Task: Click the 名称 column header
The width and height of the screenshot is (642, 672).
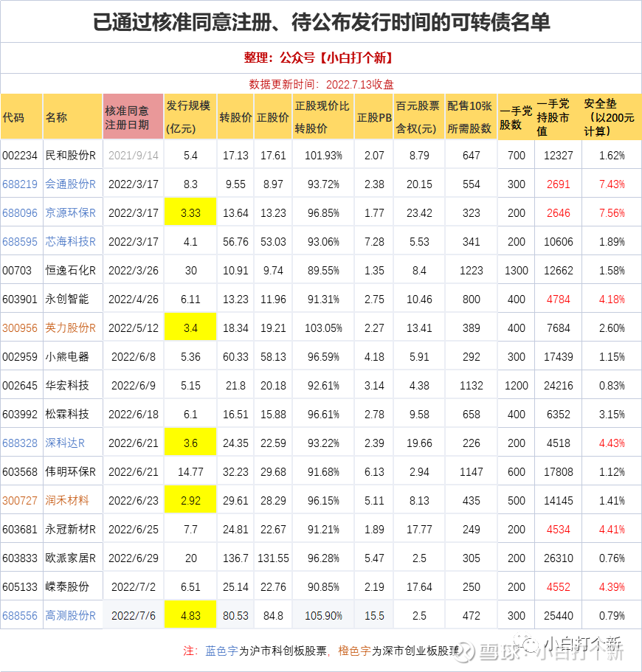Action: pos(72,117)
